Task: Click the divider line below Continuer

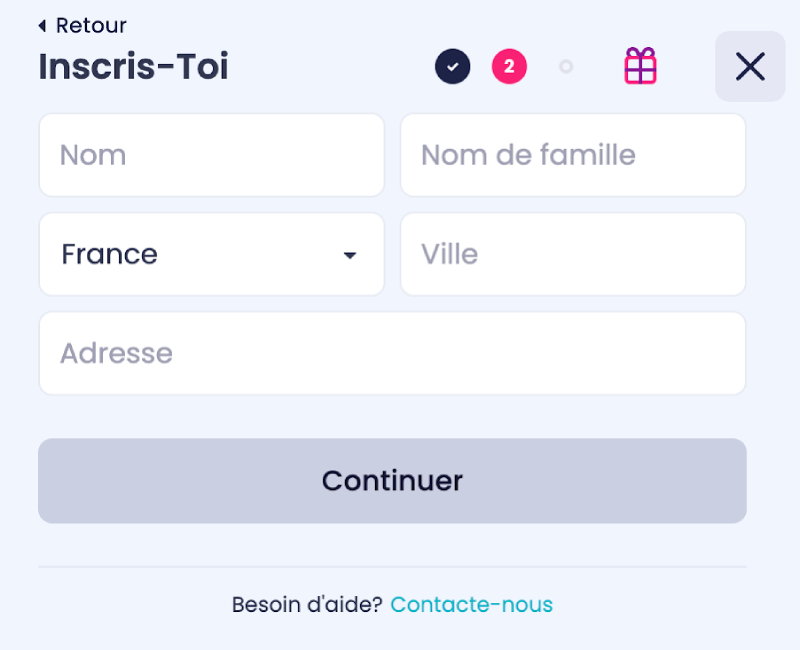Action: [392, 567]
